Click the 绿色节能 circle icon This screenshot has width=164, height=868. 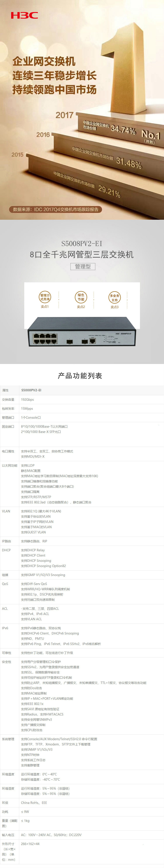pyautogui.click(x=81, y=297)
